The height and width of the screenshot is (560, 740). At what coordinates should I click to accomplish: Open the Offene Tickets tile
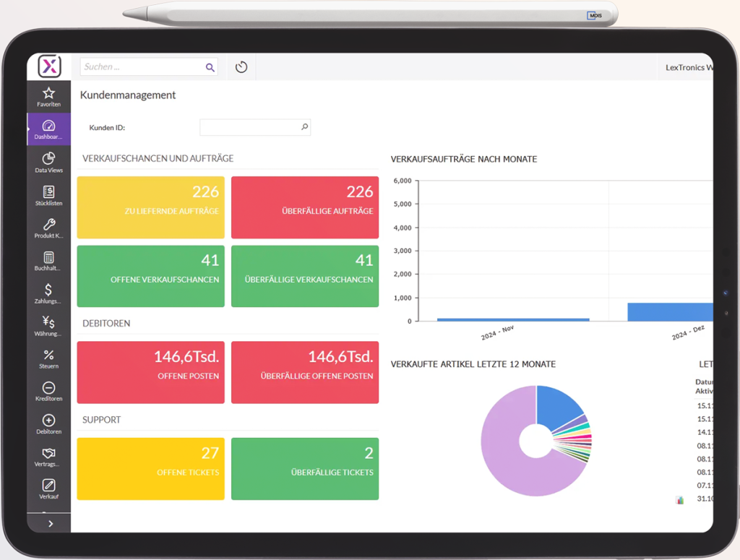[150, 469]
